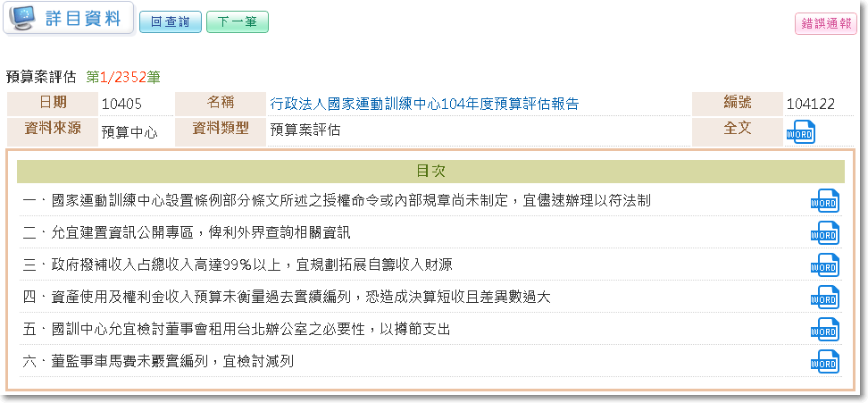Image resolution: width=868 pixels, height=403 pixels.
Task: Open Word file for item 一 on 授權命令
Action: (824, 201)
